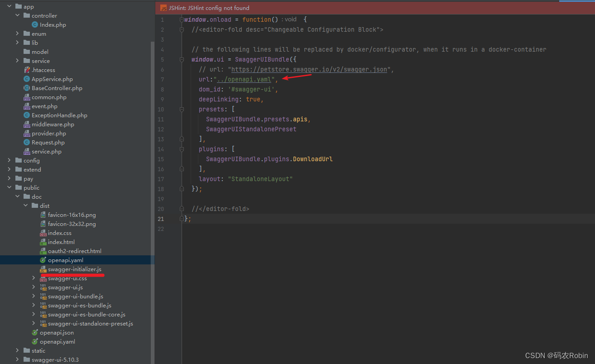Click the middleware.php file icon
This screenshot has height=364, width=595.
27,124
